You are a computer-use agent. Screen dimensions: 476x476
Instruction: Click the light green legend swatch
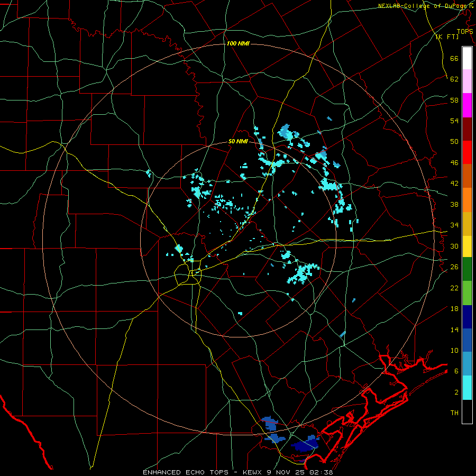tap(467, 293)
